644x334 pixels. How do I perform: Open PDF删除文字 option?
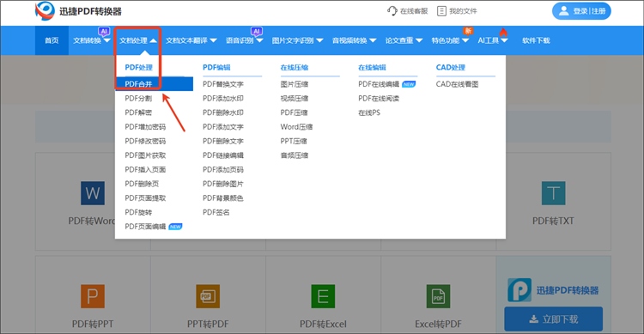point(223,141)
